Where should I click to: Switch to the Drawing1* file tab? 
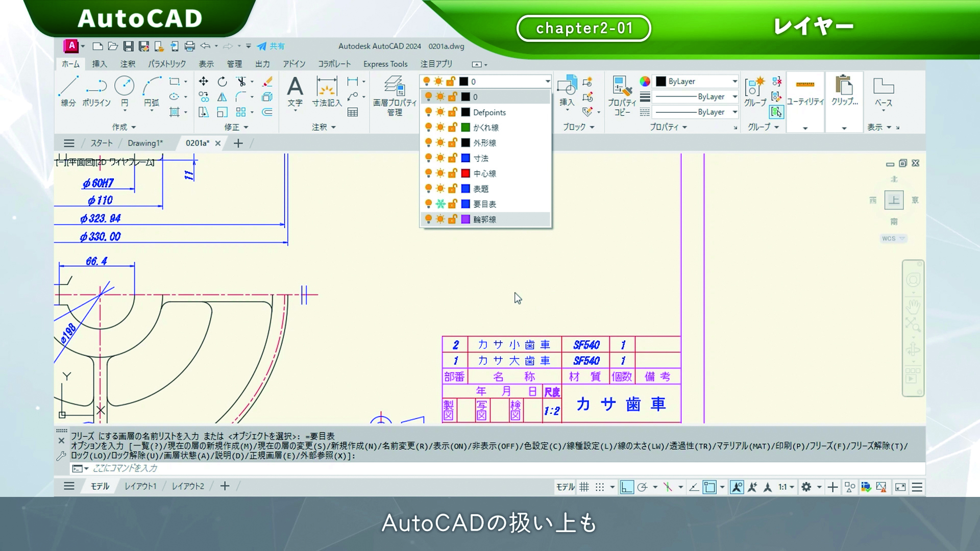(145, 143)
